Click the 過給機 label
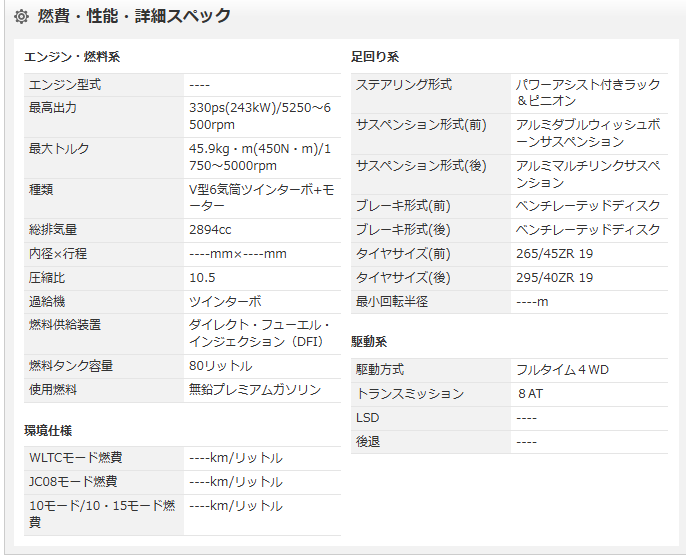Screen dimensions: 686x556 coord(47,301)
